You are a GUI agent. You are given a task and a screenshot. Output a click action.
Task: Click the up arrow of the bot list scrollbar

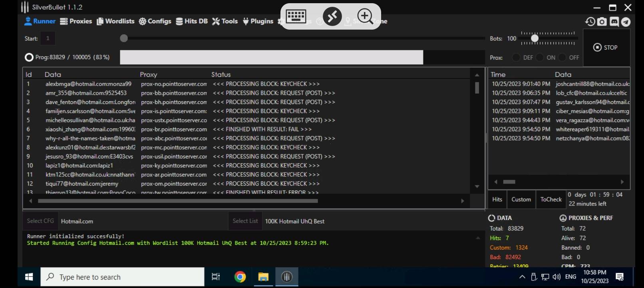[x=477, y=75]
